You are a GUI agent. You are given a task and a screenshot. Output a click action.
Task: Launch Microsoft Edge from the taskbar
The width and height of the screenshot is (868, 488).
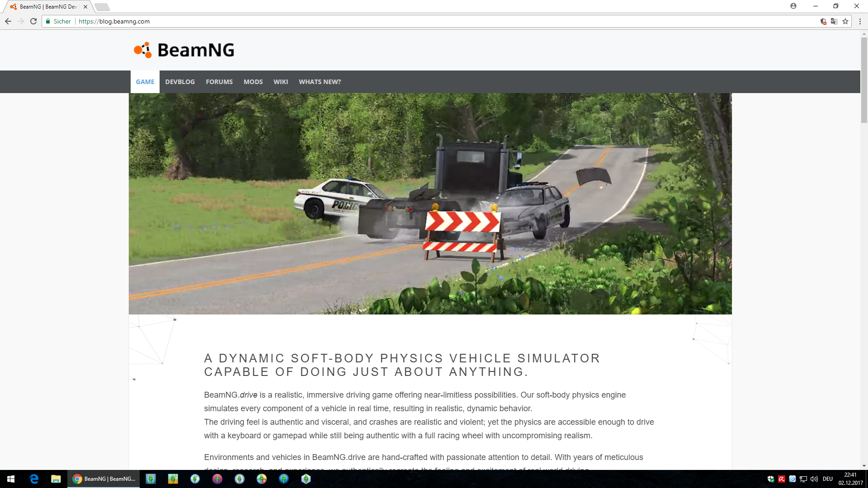(x=34, y=479)
